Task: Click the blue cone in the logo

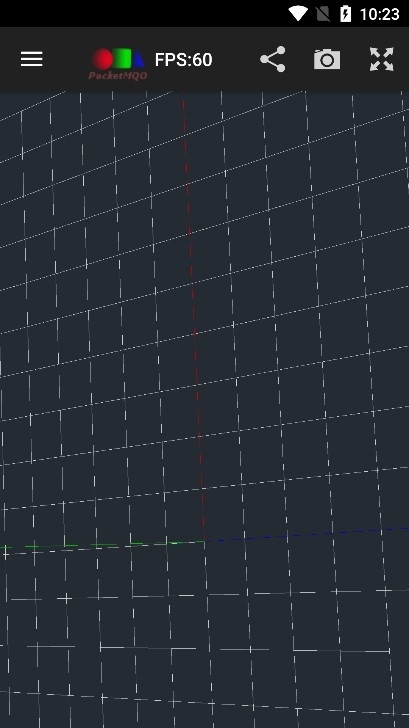Action: click(x=138, y=58)
